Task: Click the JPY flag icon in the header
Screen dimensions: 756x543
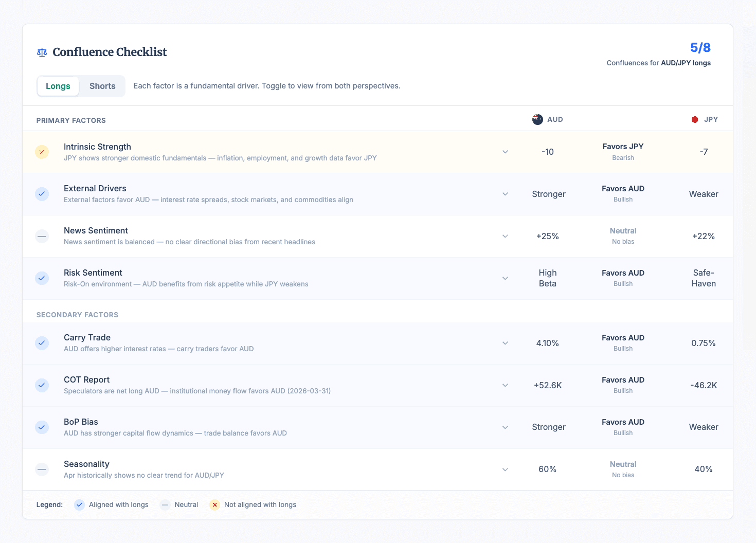Action: [x=695, y=119]
